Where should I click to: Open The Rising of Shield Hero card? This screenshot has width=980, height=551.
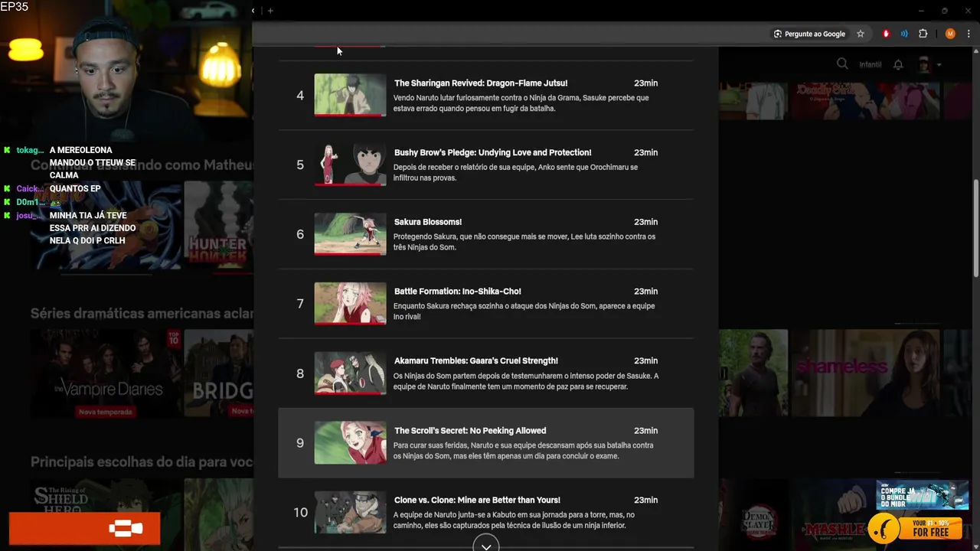106,514
